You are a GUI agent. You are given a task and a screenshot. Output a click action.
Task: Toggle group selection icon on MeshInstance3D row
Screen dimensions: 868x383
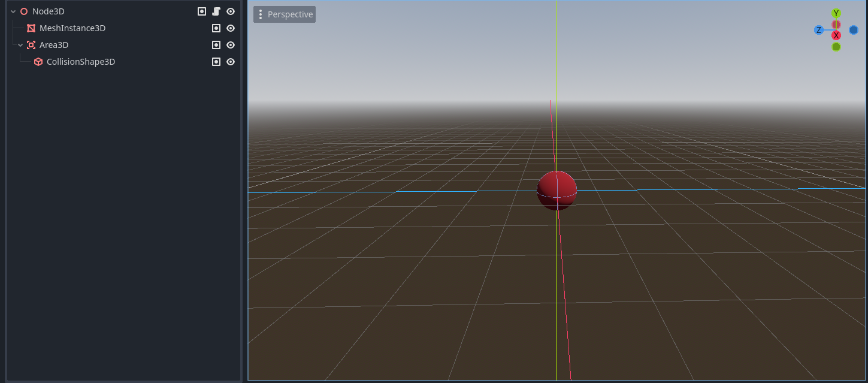[216, 28]
